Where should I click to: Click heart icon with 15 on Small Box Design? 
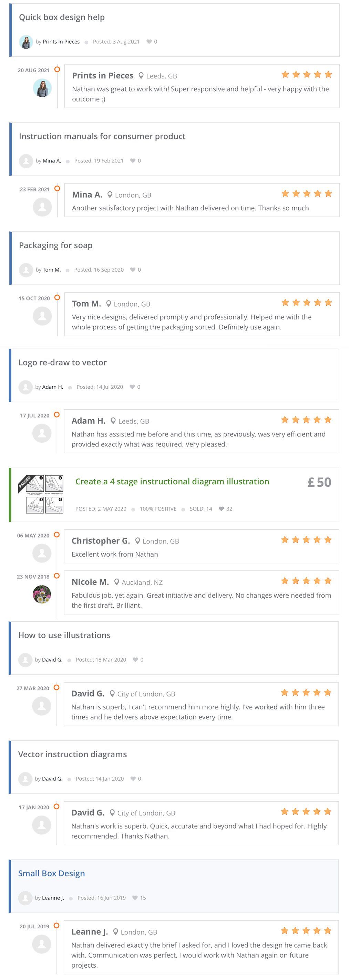[x=135, y=898]
